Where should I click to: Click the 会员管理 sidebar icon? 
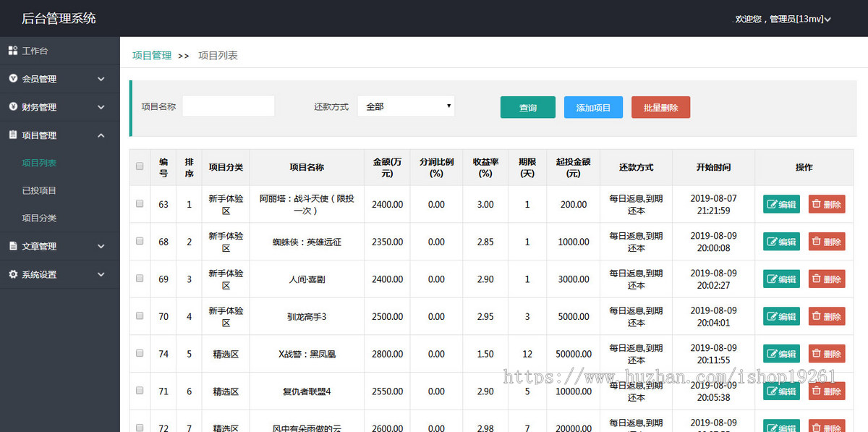[13, 78]
